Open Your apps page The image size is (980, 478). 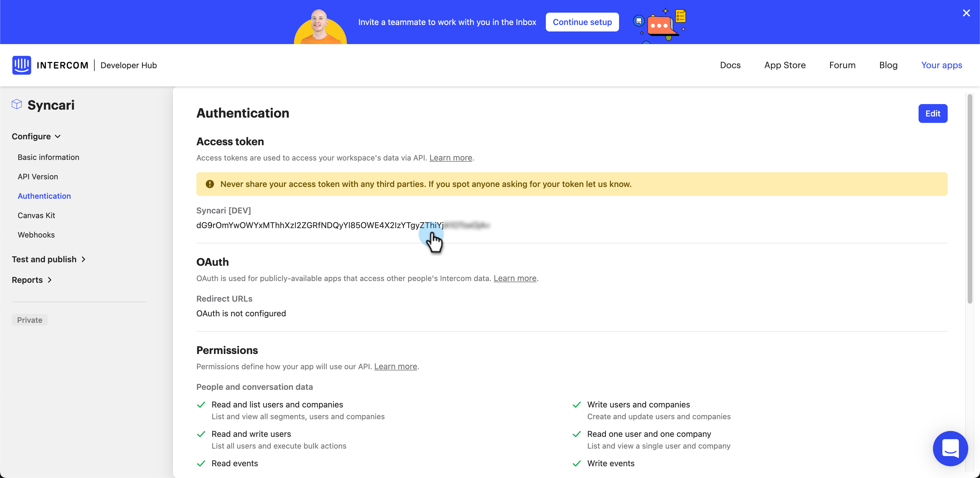tap(941, 65)
